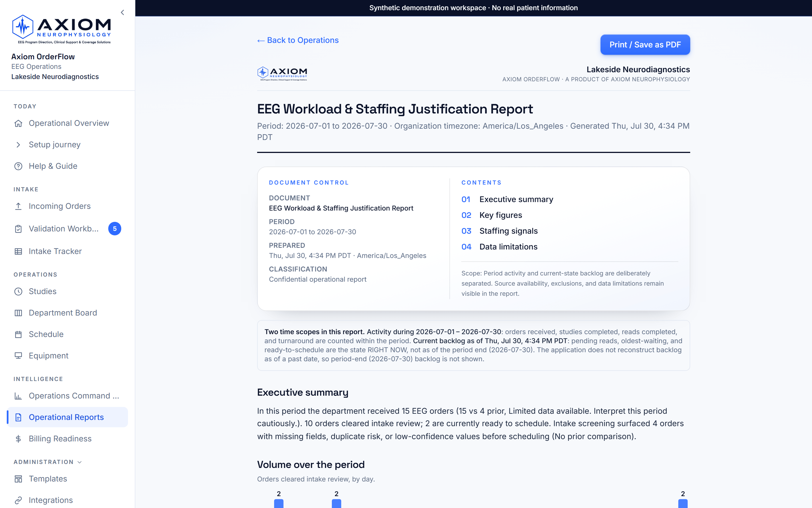Click the Integrations link icon

[18, 500]
